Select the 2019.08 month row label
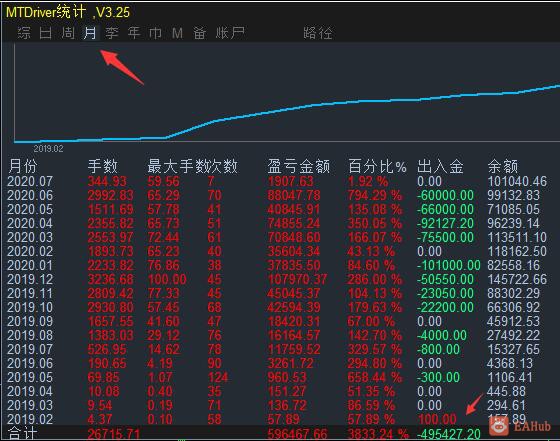Image resolution: width=560 pixels, height=441 pixels. pyautogui.click(x=30, y=335)
